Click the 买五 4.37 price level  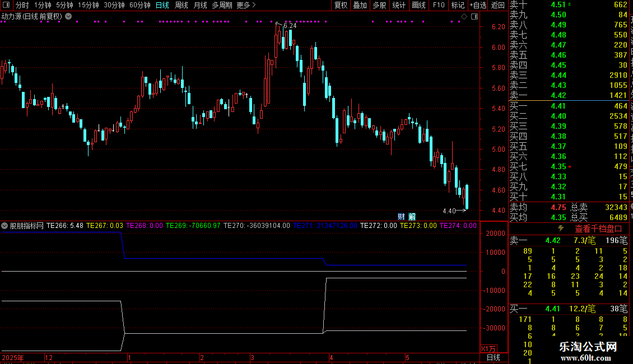tap(558, 147)
